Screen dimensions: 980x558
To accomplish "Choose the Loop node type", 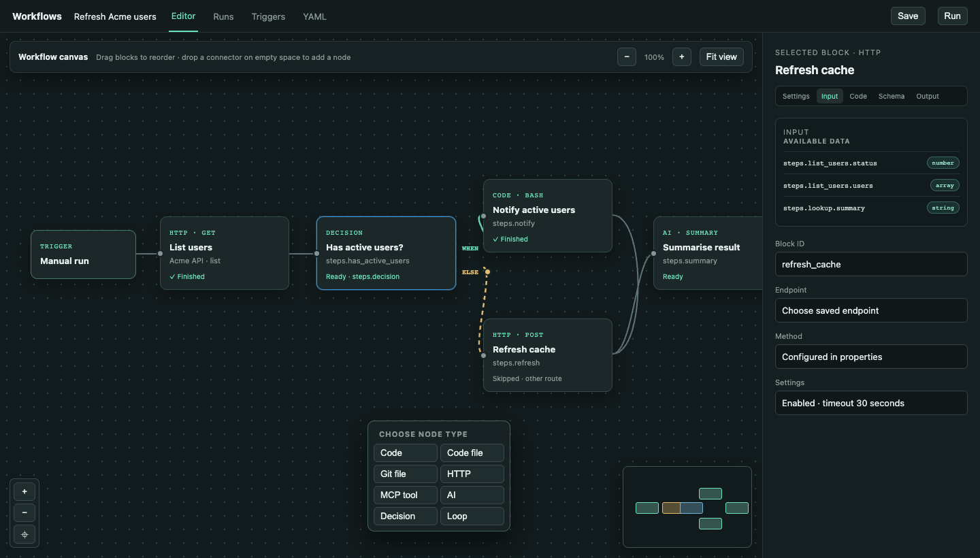I will (x=472, y=516).
